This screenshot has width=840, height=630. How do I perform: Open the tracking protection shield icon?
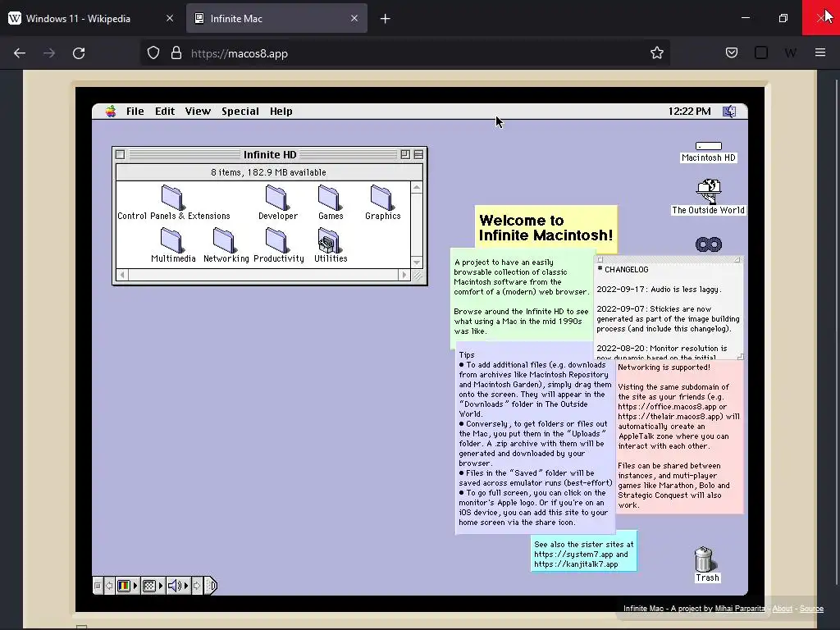tap(153, 53)
